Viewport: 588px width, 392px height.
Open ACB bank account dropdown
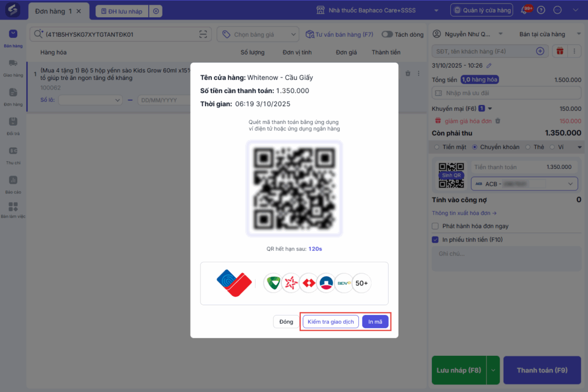(x=524, y=184)
